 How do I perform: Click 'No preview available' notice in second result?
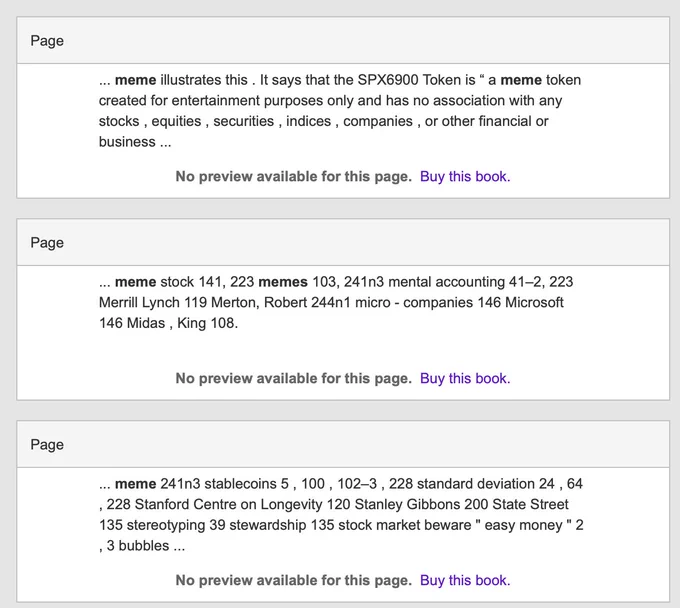click(294, 378)
